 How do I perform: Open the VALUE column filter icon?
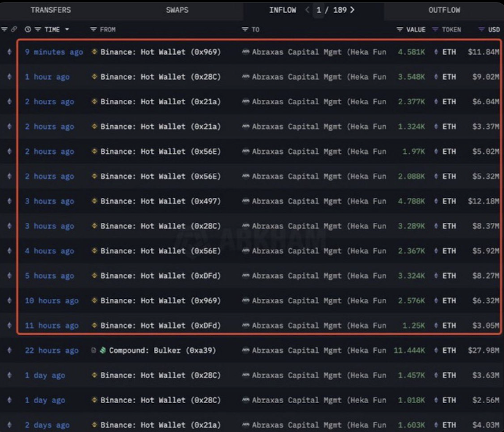[400, 29]
